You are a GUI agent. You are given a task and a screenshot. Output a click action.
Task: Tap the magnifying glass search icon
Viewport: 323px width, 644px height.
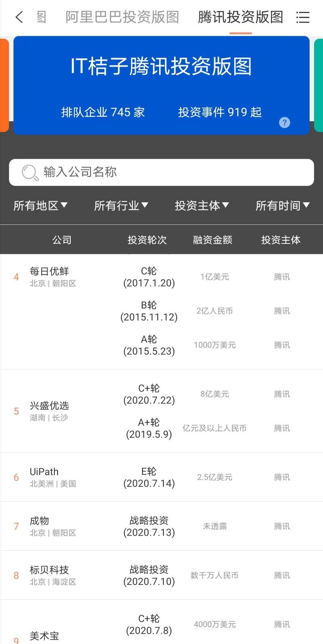click(x=29, y=172)
